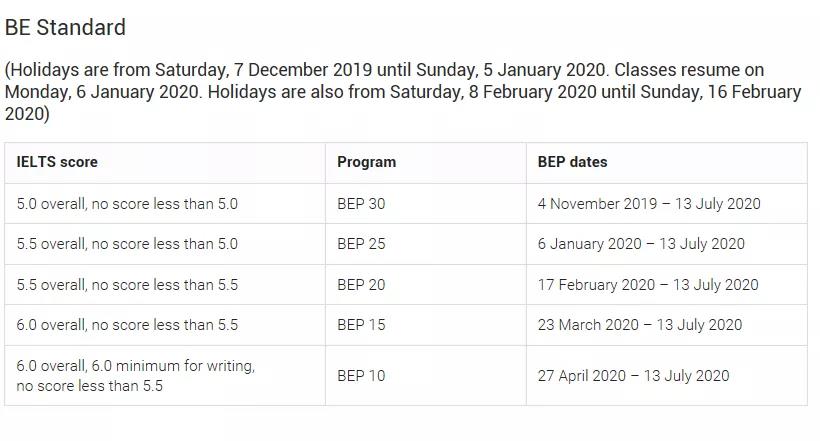Select the 27 April 2020 date range cell

[x=633, y=376]
